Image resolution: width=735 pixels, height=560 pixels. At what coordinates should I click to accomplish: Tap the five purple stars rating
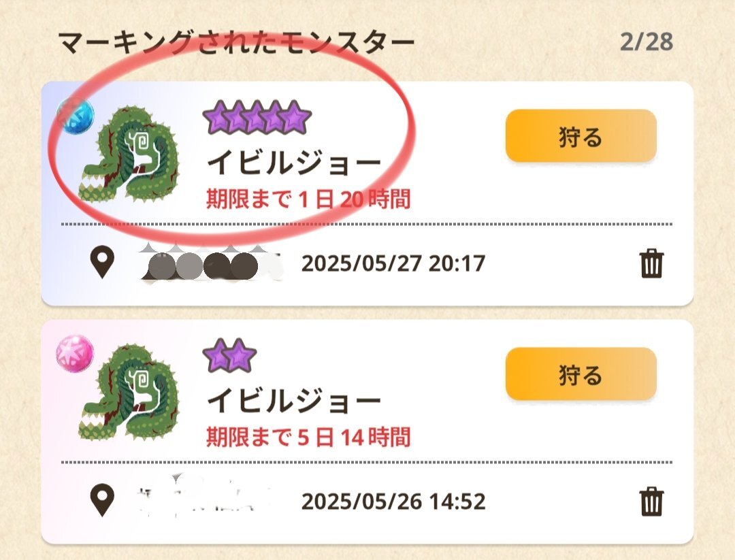257,117
